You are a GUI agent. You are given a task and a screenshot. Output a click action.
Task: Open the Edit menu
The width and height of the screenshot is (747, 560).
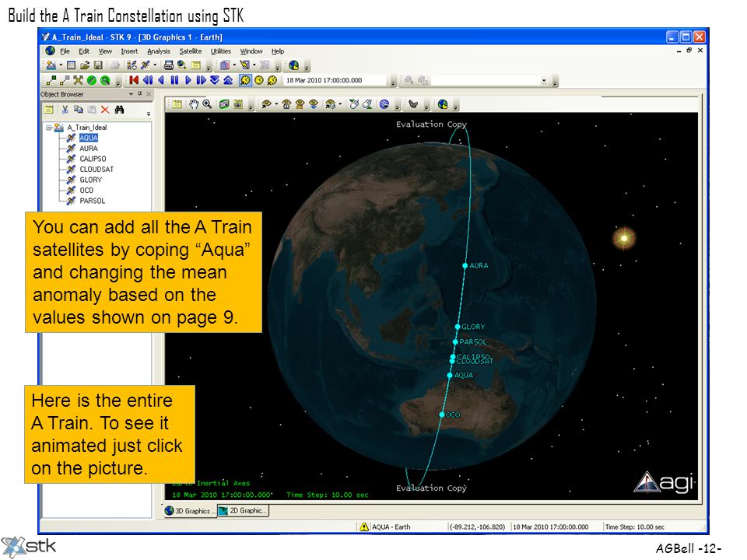pos(84,51)
